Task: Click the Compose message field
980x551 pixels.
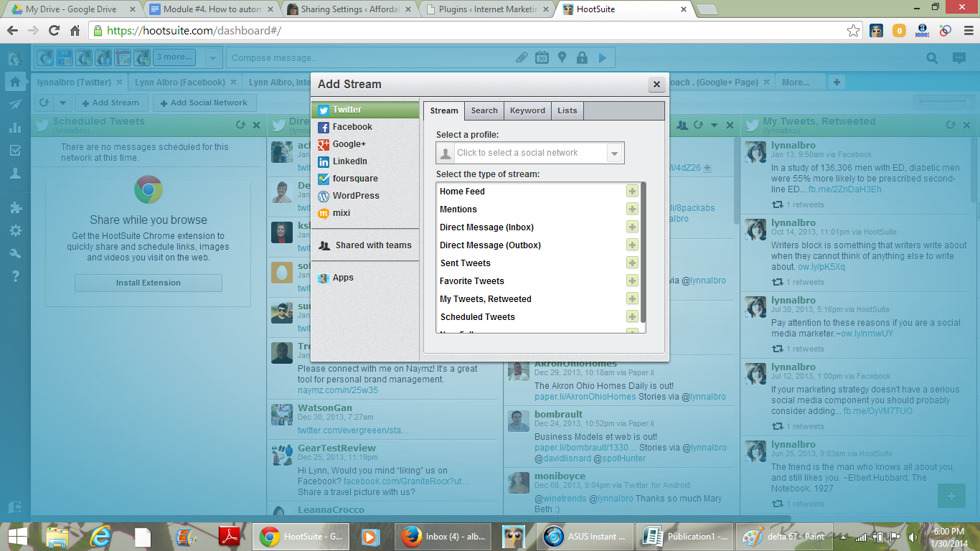Action: click(x=369, y=58)
